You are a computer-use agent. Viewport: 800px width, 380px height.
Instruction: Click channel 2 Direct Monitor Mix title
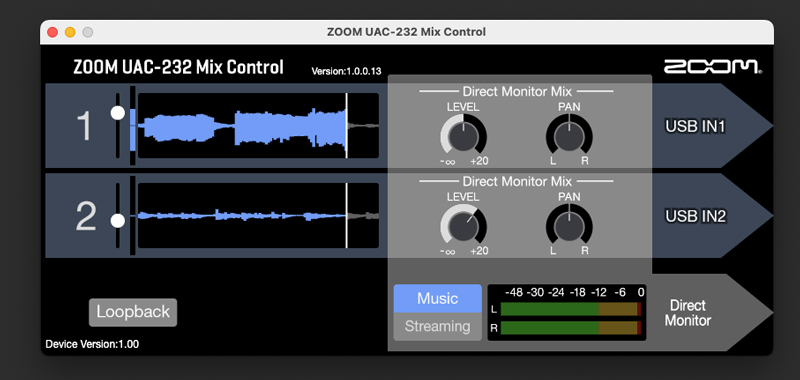(517, 181)
